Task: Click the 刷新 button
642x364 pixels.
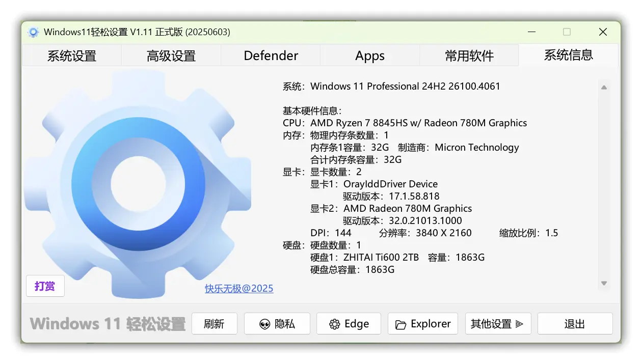Action: (x=214, y=324)
